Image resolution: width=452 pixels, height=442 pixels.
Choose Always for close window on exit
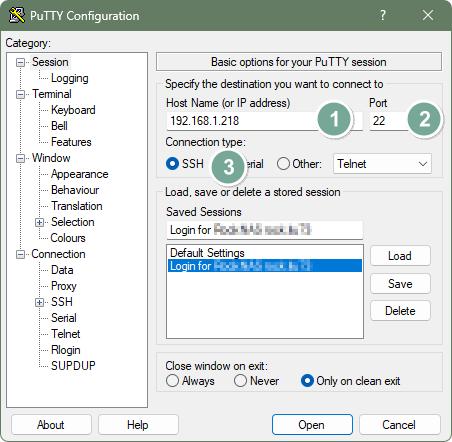click(x=172, y=381)
